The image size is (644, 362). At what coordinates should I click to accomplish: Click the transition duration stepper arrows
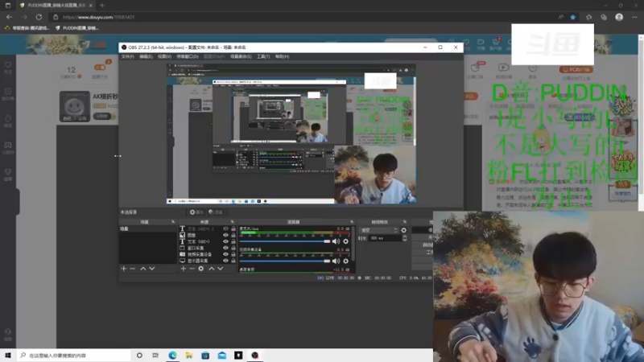405,238
